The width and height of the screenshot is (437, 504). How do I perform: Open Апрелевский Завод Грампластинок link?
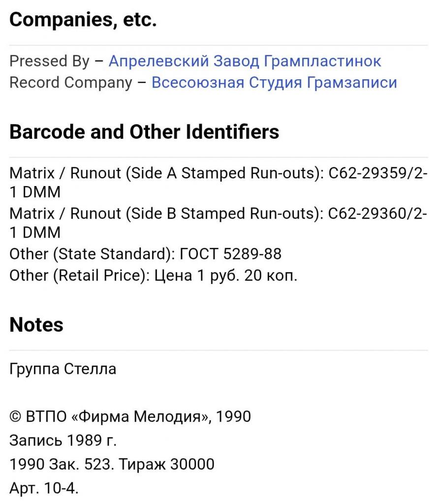[x=245, y=61]
